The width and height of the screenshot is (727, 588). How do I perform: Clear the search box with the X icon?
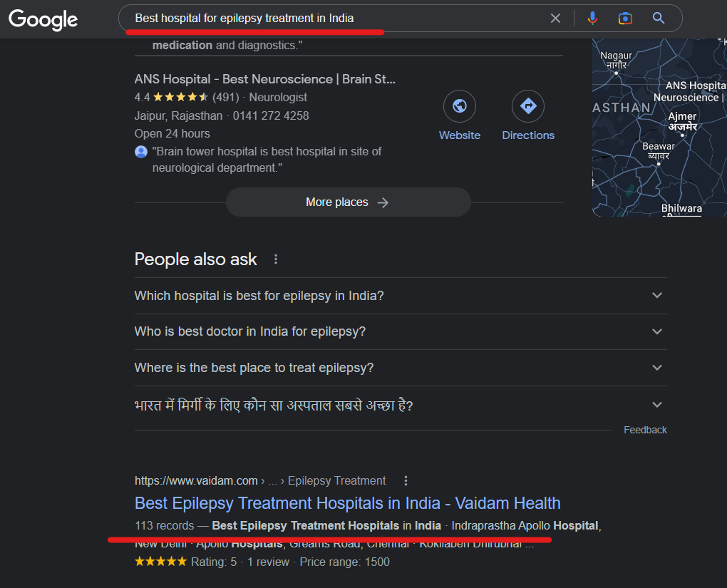(x=555, y=19)
